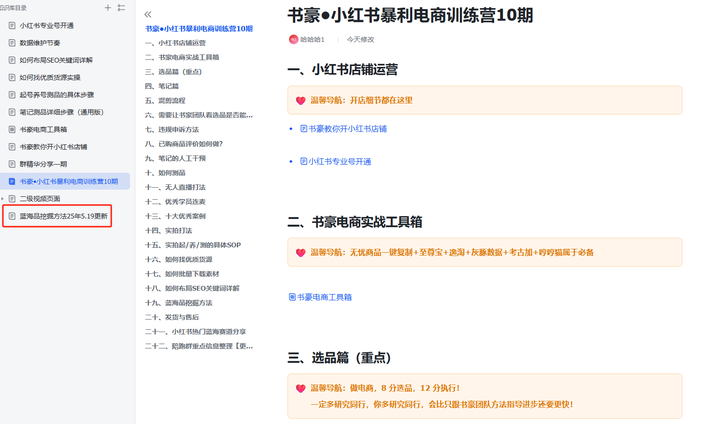Viewport: 720px width, 424px height.
Task: Open the 书豪电商工具箱 link in the document body
Action: pyautogui.click(x=320, y=297)
